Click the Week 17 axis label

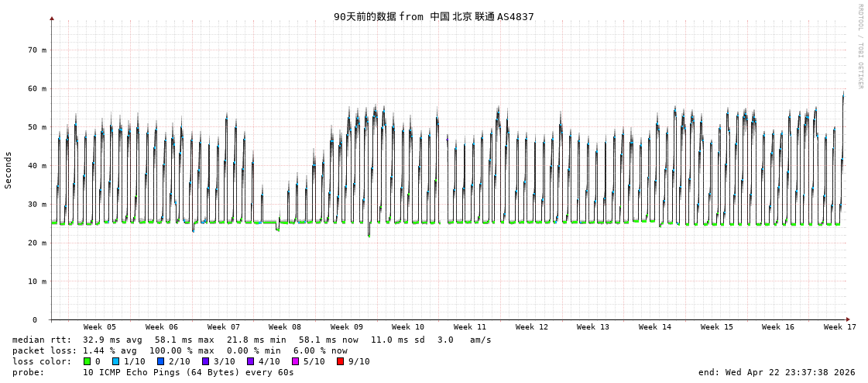point(840,327)
